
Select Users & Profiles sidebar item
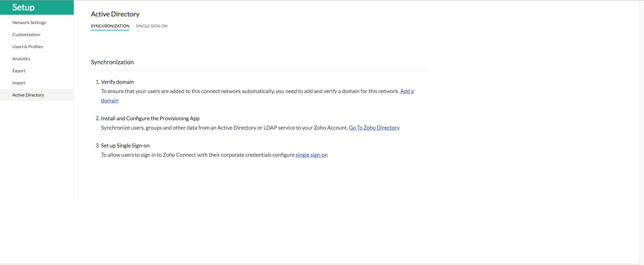(28, 47)
